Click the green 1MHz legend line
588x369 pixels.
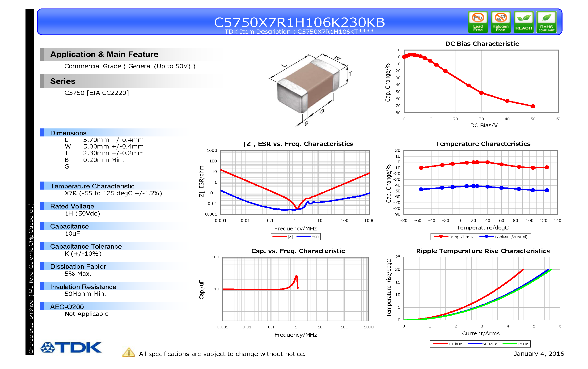510,344
